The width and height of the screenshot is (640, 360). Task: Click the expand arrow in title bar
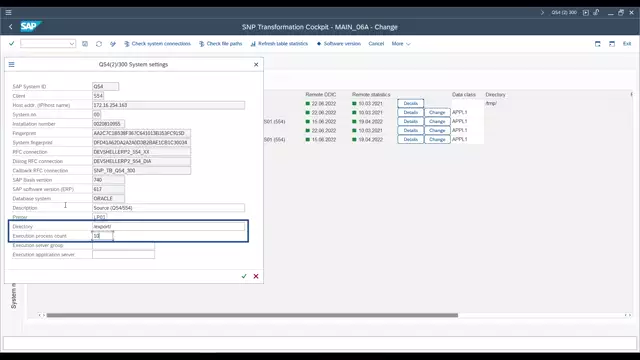tap(542, 13)
